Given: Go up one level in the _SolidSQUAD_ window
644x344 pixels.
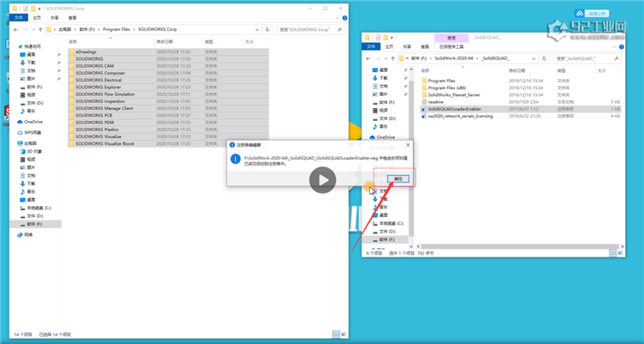Looking at the screenshot, I should (392, 58).
